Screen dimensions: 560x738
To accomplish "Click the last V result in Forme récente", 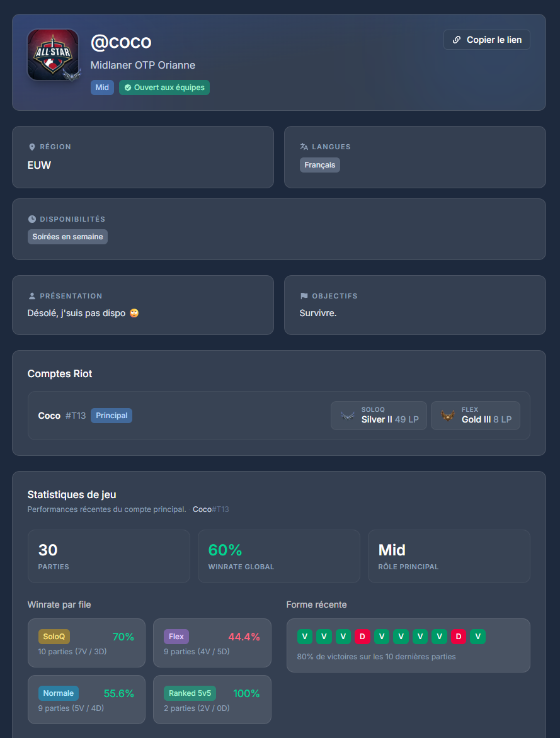I will pyautogui.click(x=477, y=637).
